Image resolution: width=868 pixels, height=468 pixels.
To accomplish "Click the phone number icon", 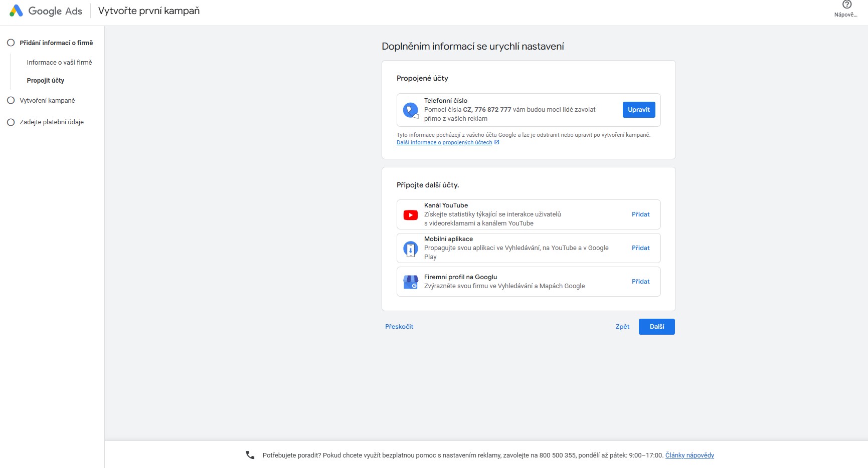I will pos(411,110).
